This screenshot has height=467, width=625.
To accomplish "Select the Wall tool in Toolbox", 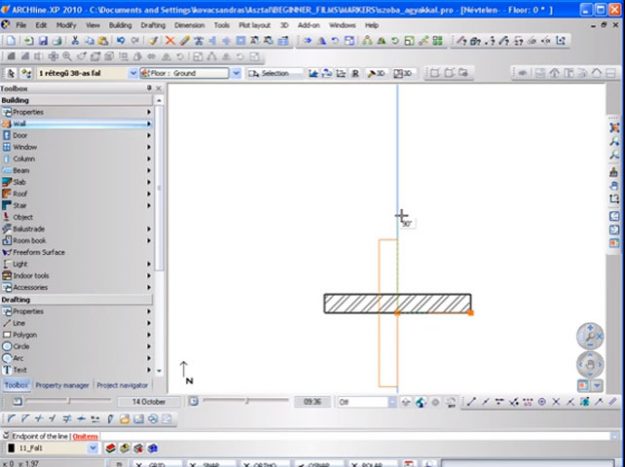I will pos(20,123).
